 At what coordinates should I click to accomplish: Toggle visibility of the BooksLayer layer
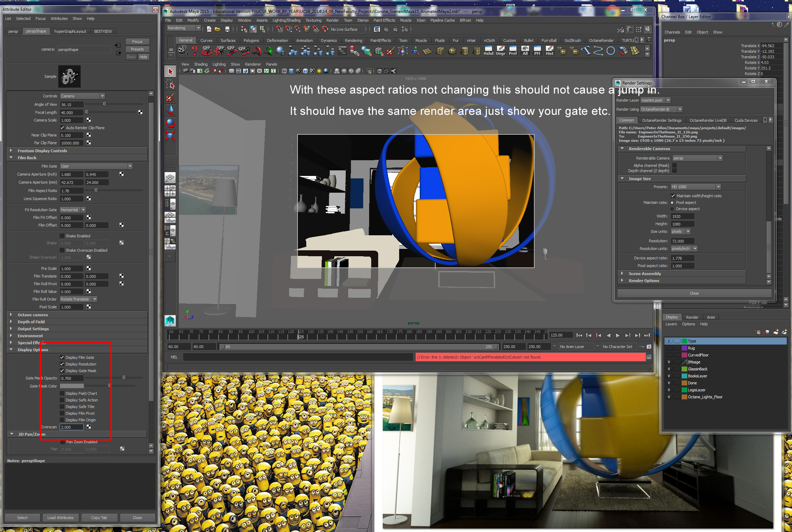click(669, 376)
